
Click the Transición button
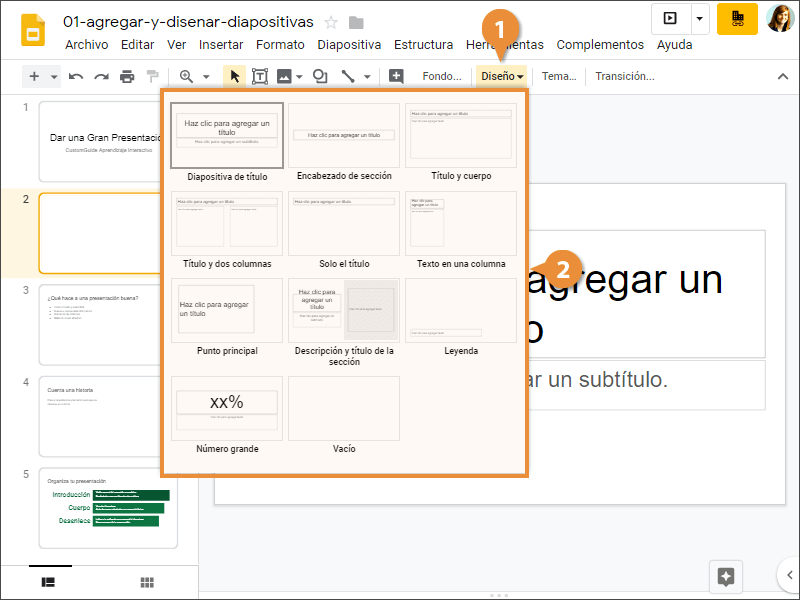click(624, 76)
